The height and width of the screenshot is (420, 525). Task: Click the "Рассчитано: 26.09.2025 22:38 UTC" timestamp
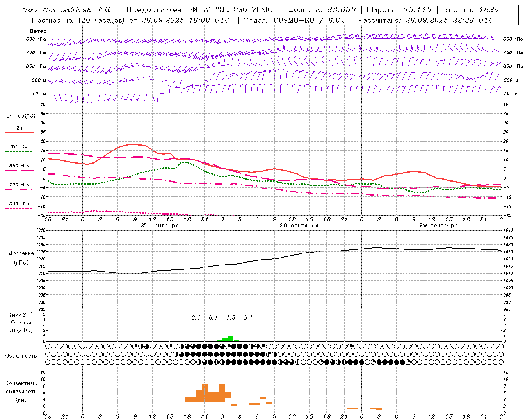(426, 20)
